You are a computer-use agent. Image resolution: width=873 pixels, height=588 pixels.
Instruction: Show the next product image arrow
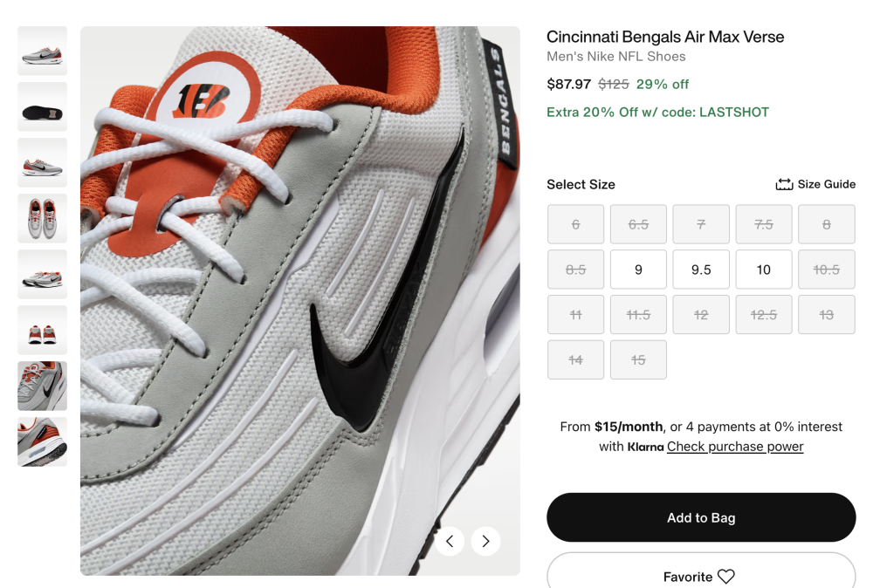tap(485, 541)
